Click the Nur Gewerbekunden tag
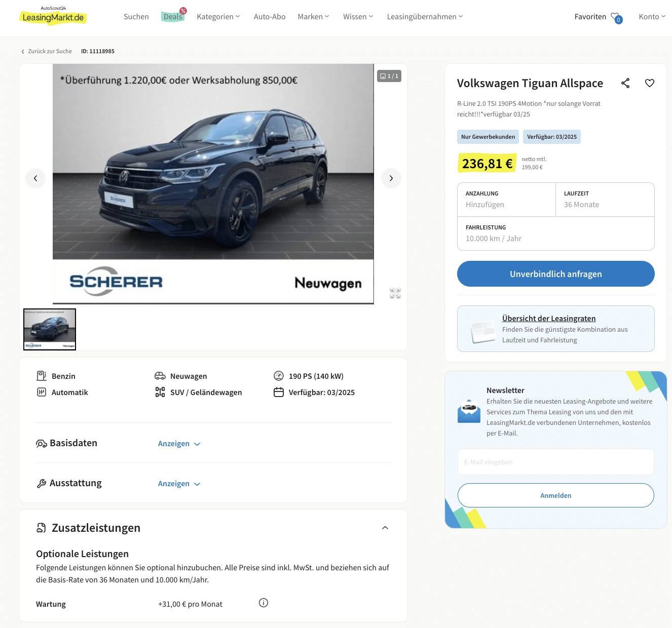 point(488,137)
